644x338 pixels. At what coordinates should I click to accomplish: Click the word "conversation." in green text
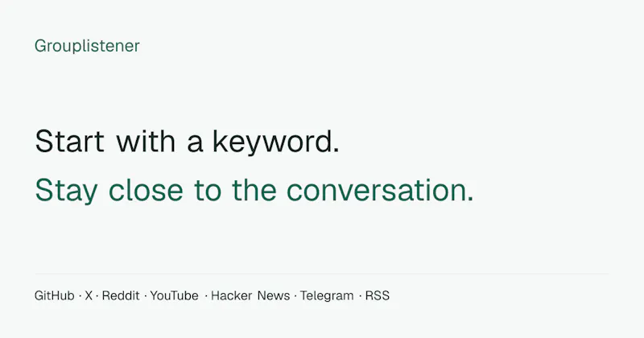click(x=380, y=190)
